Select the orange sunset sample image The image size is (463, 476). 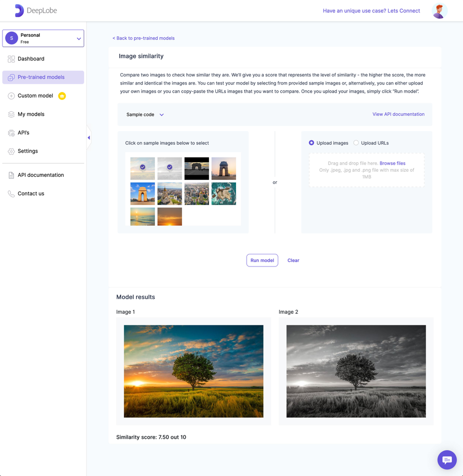coord(170,217)
